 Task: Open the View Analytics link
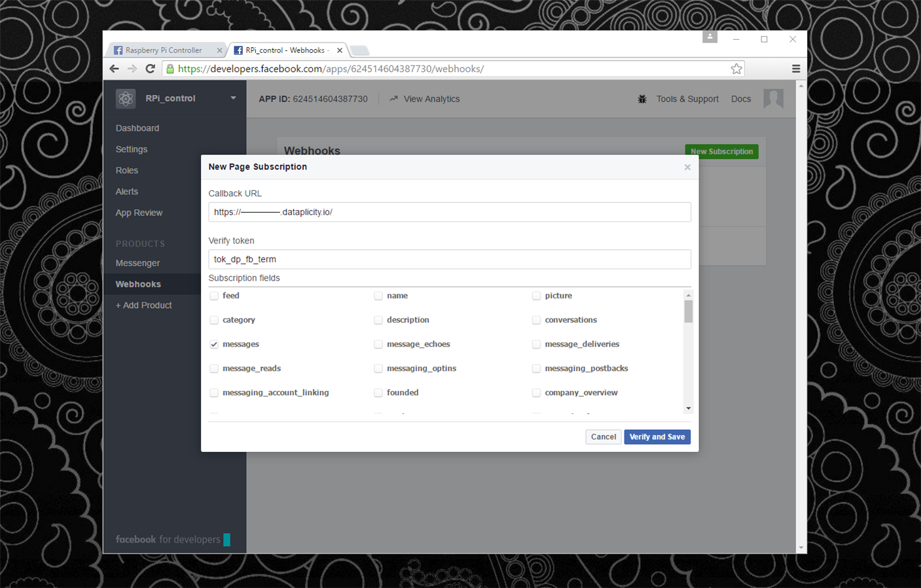[431, 99]
